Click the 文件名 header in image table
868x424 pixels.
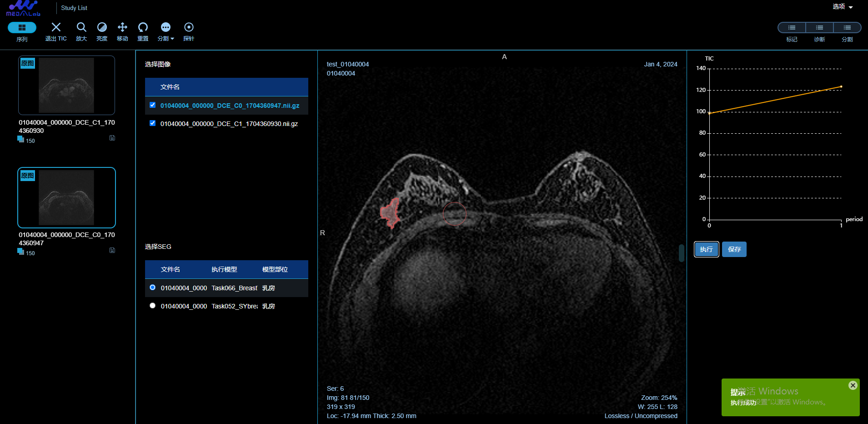170,87
